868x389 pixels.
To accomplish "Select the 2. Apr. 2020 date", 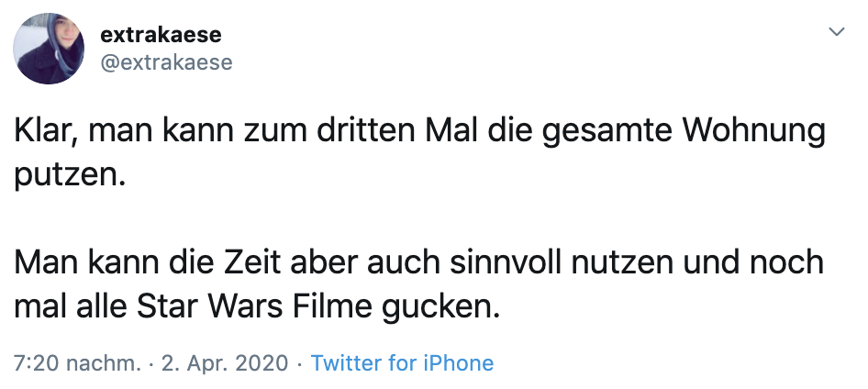I will coord(225,362).
